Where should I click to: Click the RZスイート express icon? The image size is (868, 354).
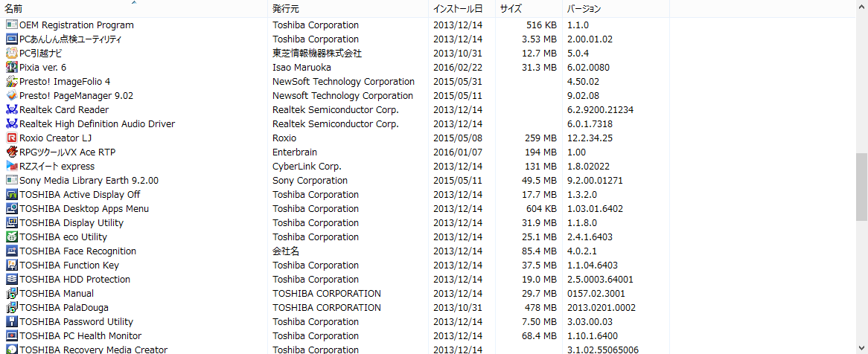(x=11, y=166)
